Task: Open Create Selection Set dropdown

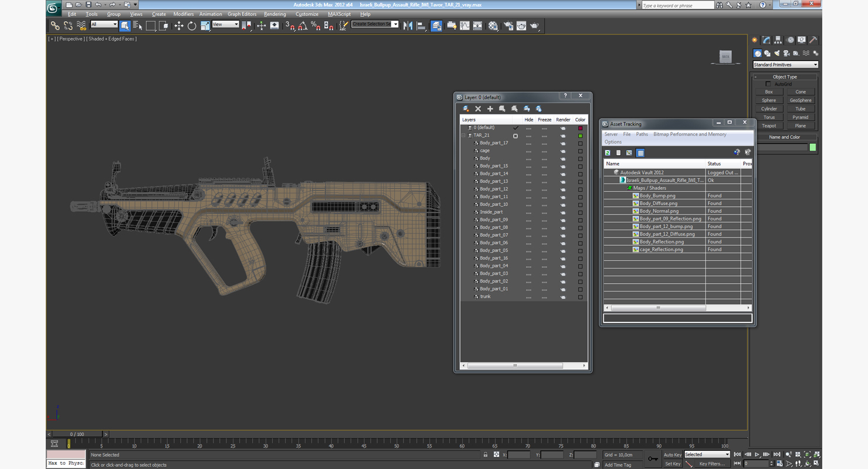Action: tap(375, 25)
